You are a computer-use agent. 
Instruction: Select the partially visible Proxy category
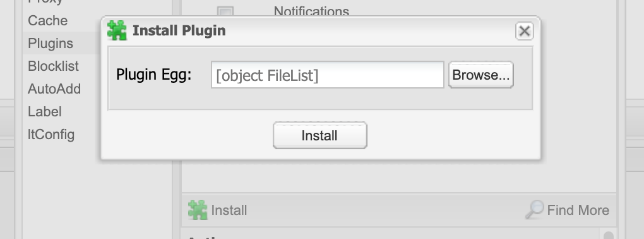45,2
